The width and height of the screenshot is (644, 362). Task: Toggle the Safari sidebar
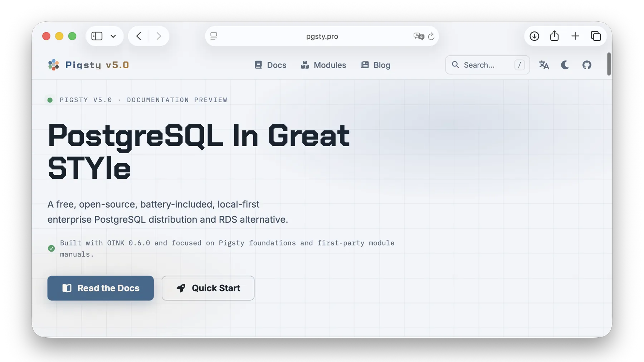(97, 36)
